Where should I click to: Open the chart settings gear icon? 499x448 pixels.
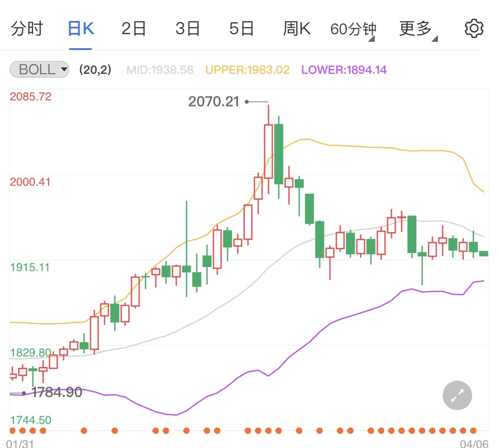(474, 29)
